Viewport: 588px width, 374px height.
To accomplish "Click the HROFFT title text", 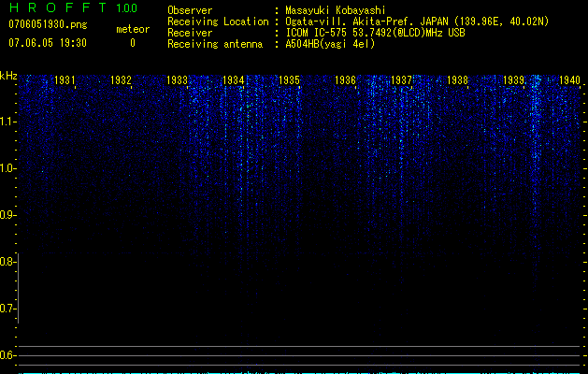I will click(58, 7).
